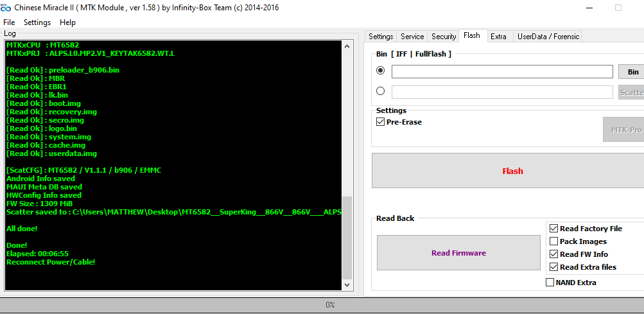
Task: Minimize the Chinese Miracle II window
Action: pyautogui.click(x=589, y=8)
